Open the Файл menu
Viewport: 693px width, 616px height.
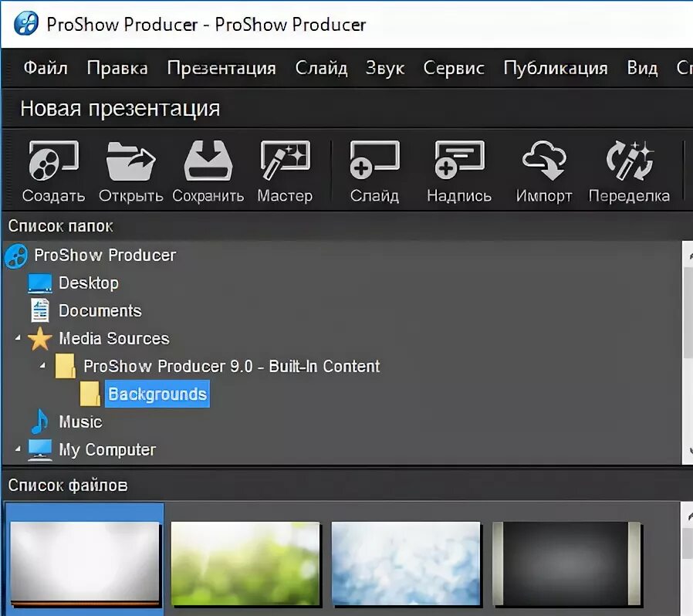[x=46, y=68]
